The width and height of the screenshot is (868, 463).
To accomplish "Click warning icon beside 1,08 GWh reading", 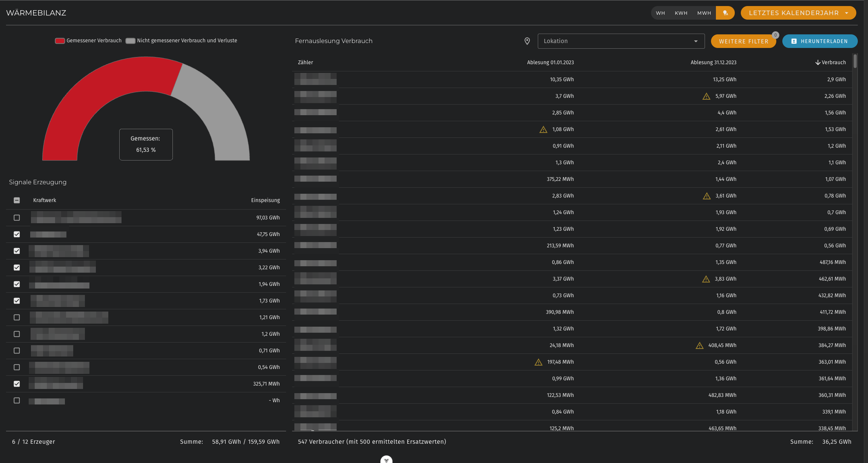I will [543, 130].
